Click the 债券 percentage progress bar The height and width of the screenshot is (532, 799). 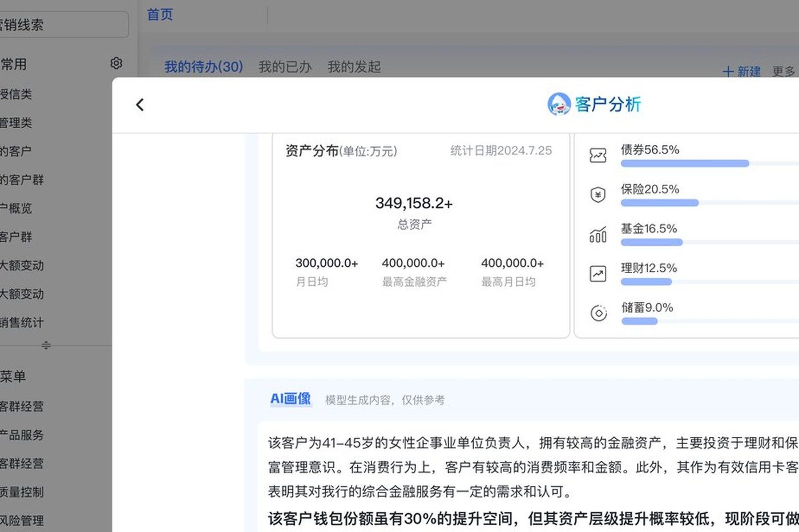pyautogui.click(x=710, y=164)
